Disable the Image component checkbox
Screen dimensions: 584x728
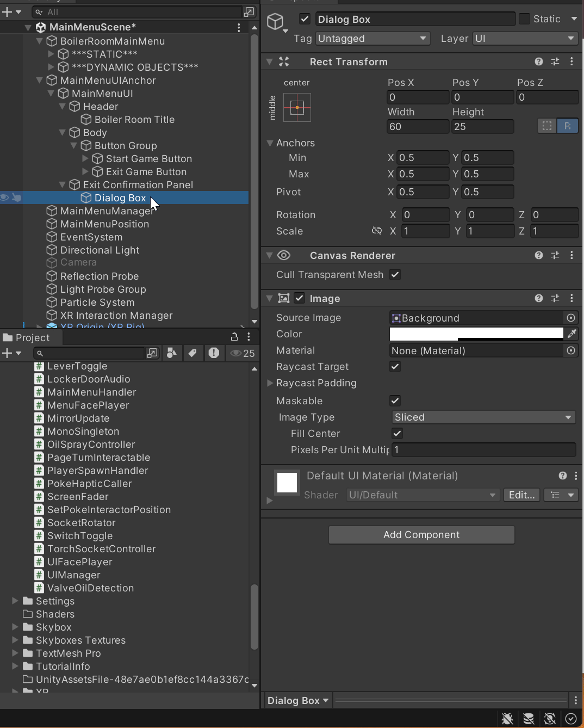pos(300,298)
